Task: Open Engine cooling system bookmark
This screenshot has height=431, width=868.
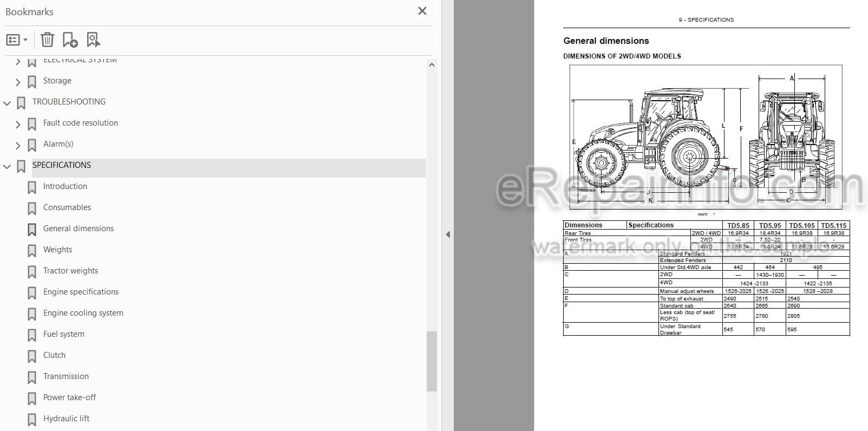Action: click(x=83, y=313)
